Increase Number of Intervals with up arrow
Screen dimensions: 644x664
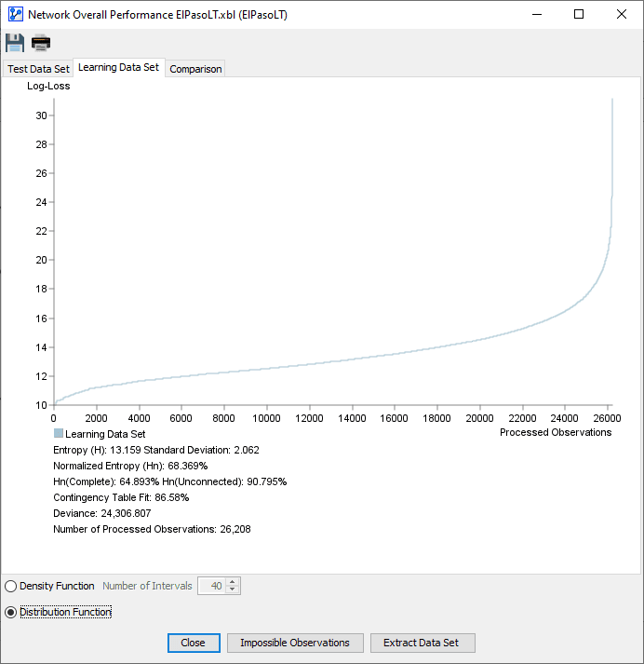233,582
